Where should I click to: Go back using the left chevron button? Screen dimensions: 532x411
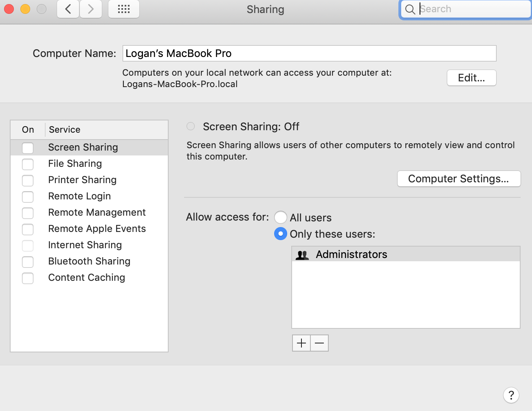coord(68,9)
